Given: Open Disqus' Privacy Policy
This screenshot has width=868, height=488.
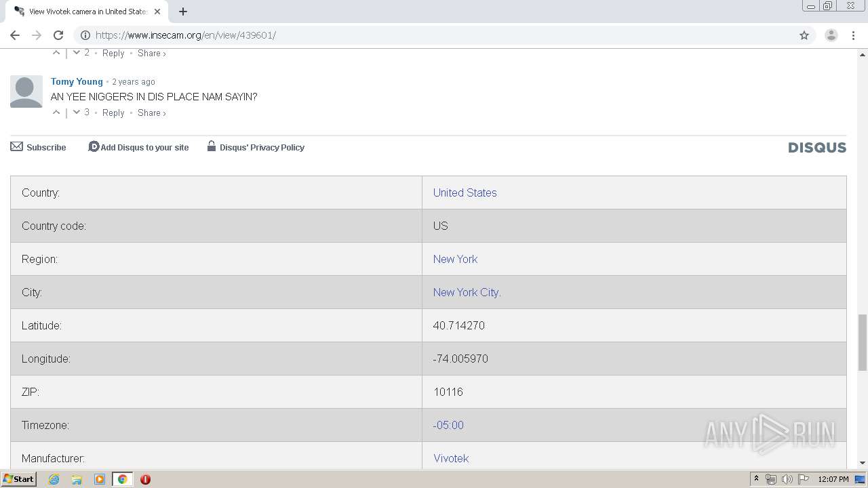Looking at the screenshot, I should 256,147.
